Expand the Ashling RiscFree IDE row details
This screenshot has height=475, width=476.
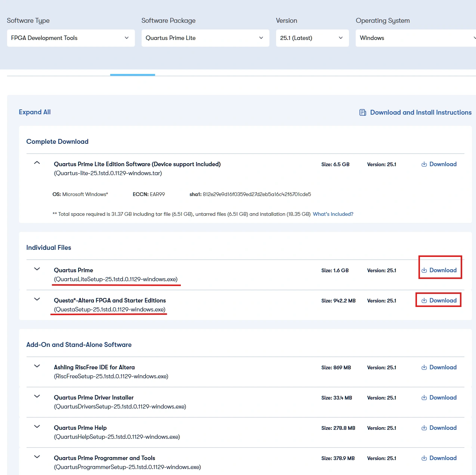tap(37, 366)
